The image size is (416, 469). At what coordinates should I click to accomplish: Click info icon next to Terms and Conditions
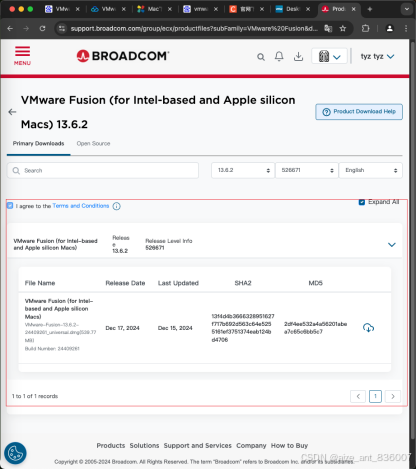tap(116, 206)
